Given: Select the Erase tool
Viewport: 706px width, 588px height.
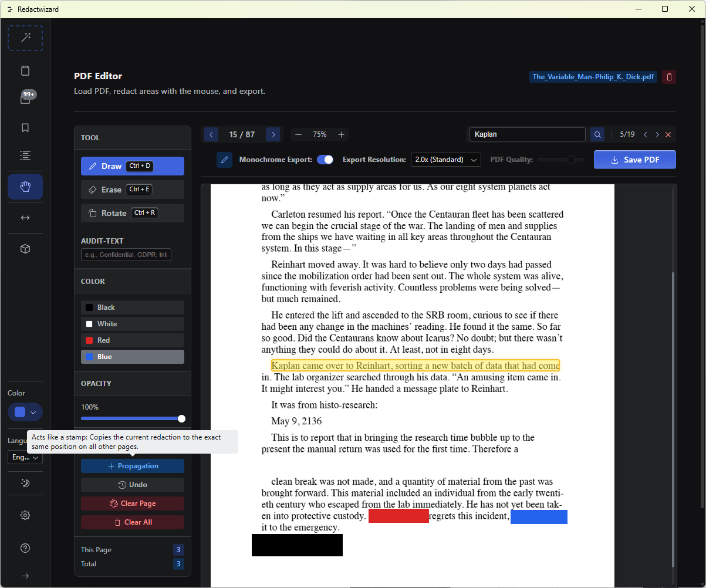Looking at the screenshot, I should pos(133,190).
